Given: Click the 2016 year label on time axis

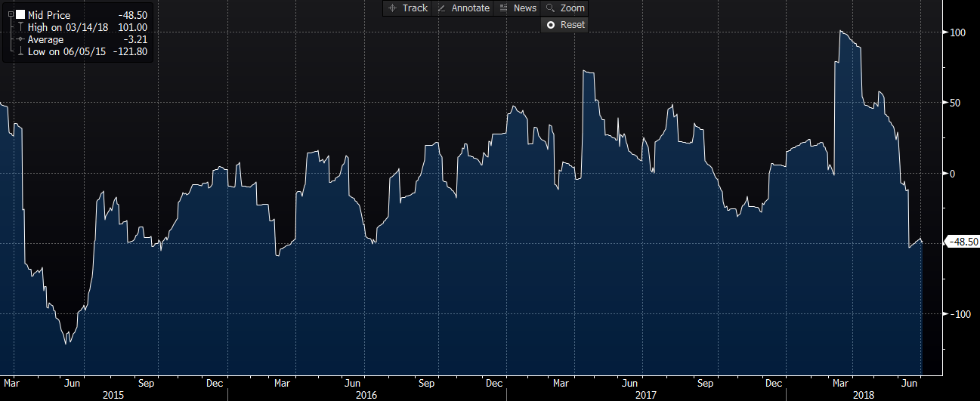Looking at the screenshot, I should tap(366, 395).
